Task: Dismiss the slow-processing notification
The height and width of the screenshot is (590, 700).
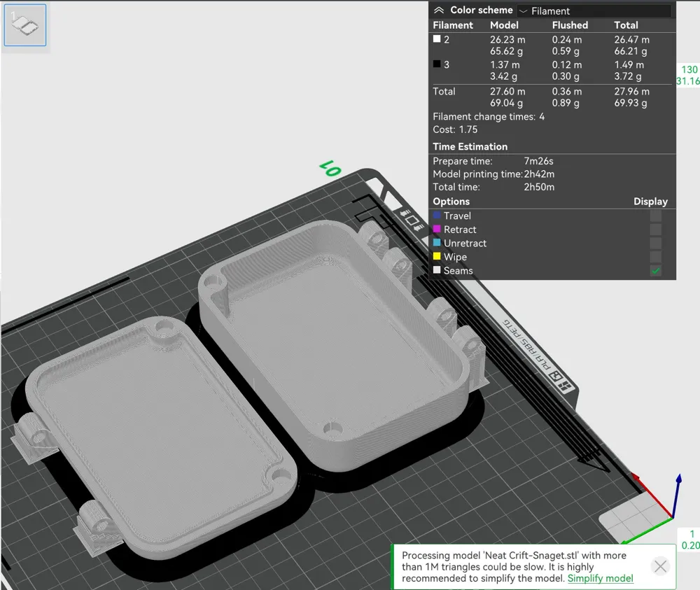Action: click(x=660, y=566)
